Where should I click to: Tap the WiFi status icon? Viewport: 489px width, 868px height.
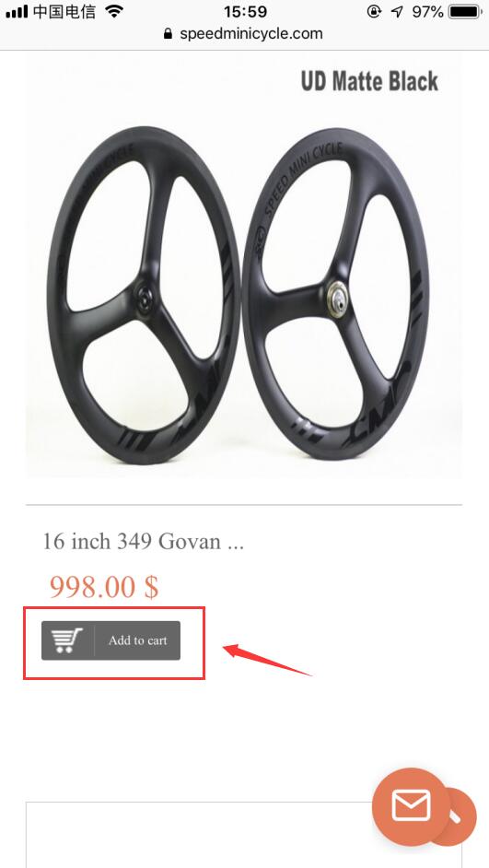(114, 11)
